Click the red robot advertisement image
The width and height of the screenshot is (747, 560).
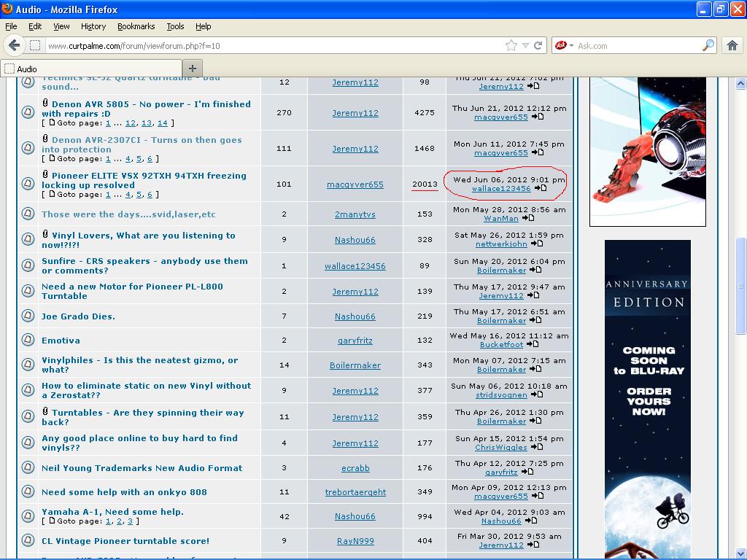coord(648,152)
